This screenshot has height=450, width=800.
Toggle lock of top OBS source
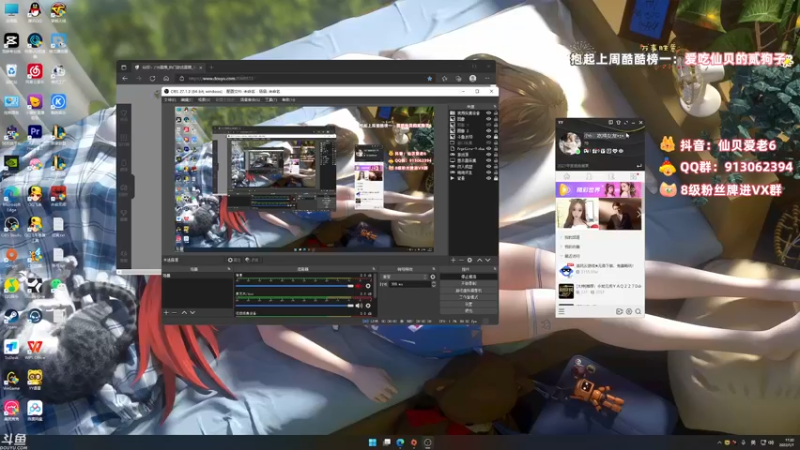pos(495,113)
